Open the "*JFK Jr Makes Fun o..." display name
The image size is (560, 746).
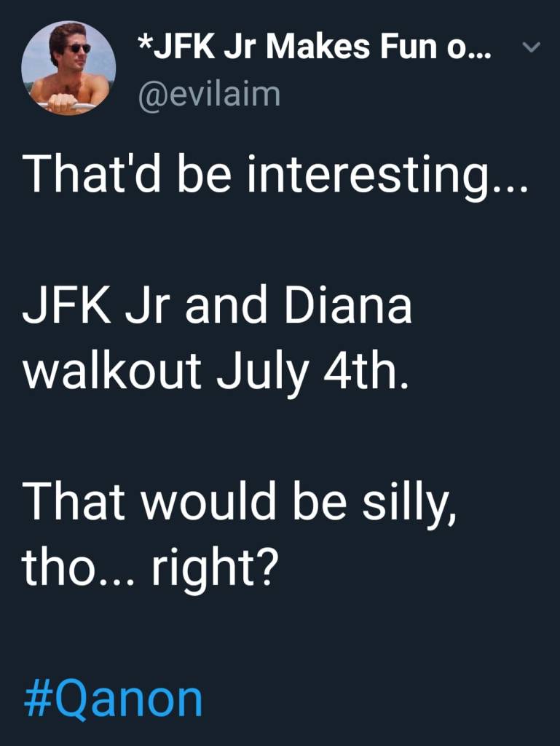[314, 51]
